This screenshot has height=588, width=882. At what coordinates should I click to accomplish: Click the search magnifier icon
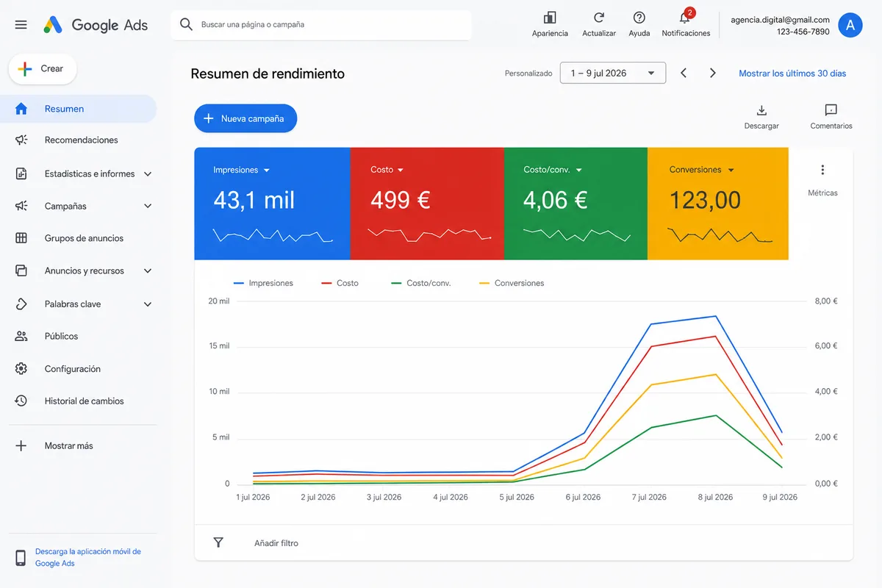(186, 24)
